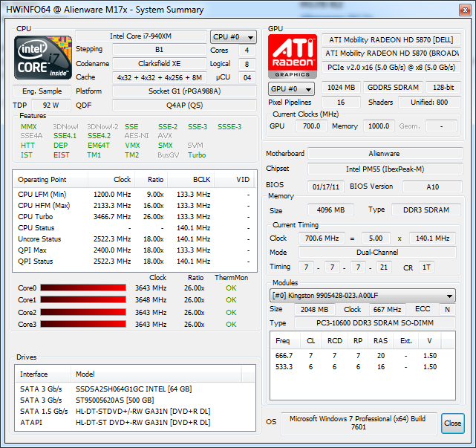The width and height of the screenshot is (476, 448).
Task: Click the cache 4x32 + 4x32 field
Action: click(160, 78)
